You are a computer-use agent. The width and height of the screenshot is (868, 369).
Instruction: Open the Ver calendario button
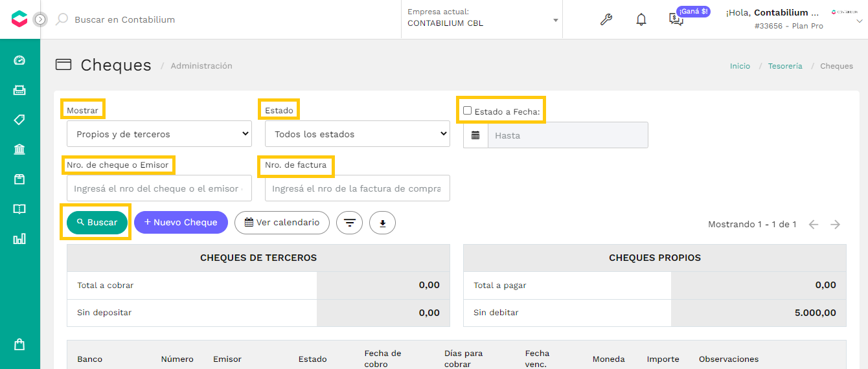(x=282, y=222)
